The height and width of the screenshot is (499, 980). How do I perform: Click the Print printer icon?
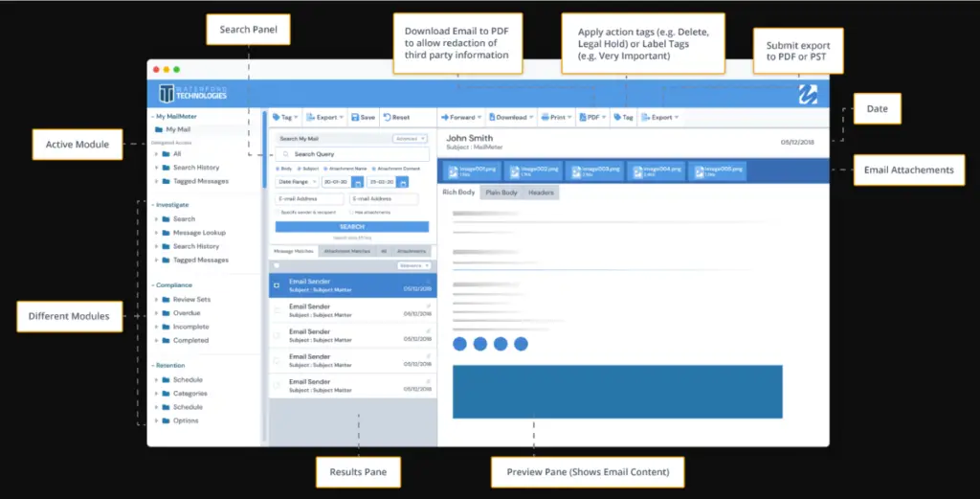click(545, 118)
